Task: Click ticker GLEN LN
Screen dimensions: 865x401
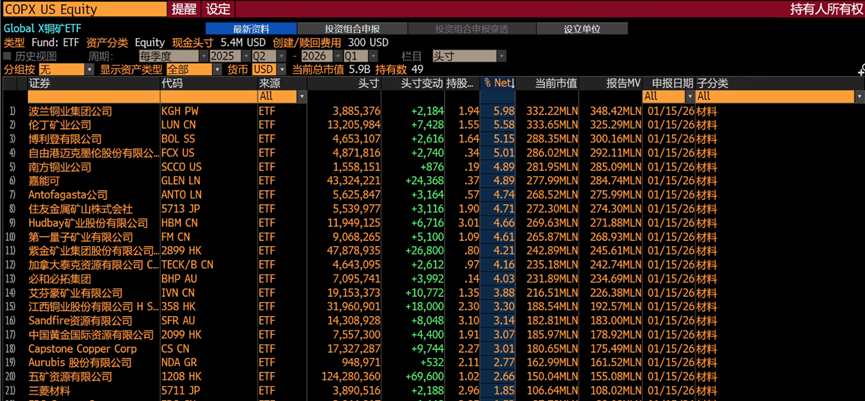Action: [179, 181]
